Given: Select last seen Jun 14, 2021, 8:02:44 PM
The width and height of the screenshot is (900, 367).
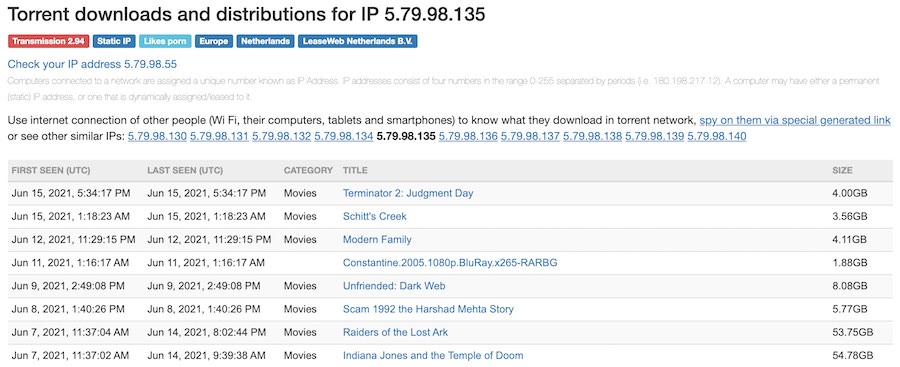Looking at the screenshot, I should point(207,332).
